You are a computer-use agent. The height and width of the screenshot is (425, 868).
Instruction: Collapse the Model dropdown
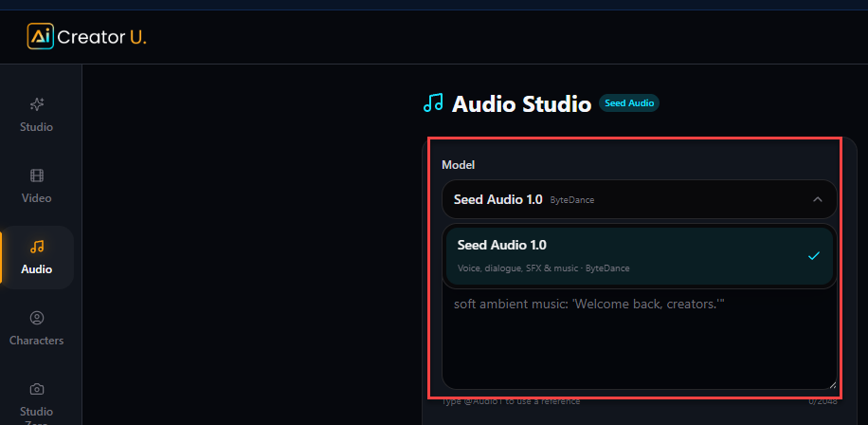tap(639, 199)
